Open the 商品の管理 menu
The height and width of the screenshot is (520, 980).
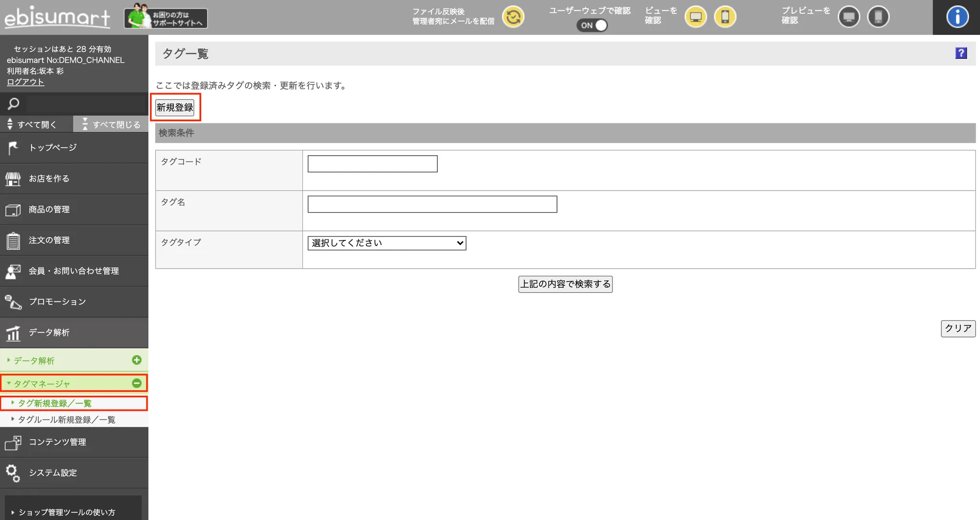(x=49, y=209)
